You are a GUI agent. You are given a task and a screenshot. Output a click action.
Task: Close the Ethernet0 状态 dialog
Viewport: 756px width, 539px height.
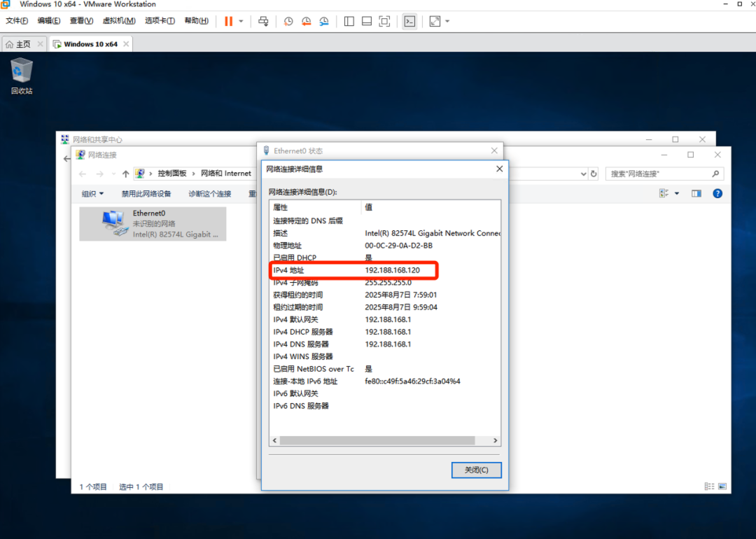[x=494, y=151]
